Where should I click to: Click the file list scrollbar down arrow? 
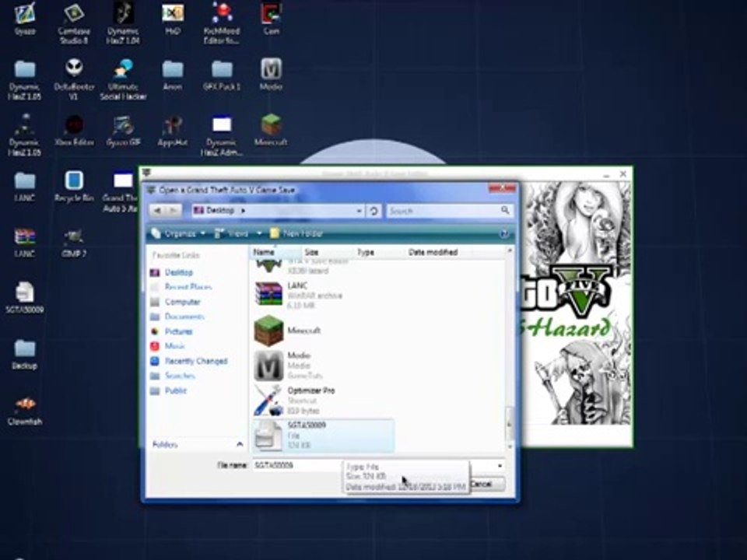pos(509,446)
